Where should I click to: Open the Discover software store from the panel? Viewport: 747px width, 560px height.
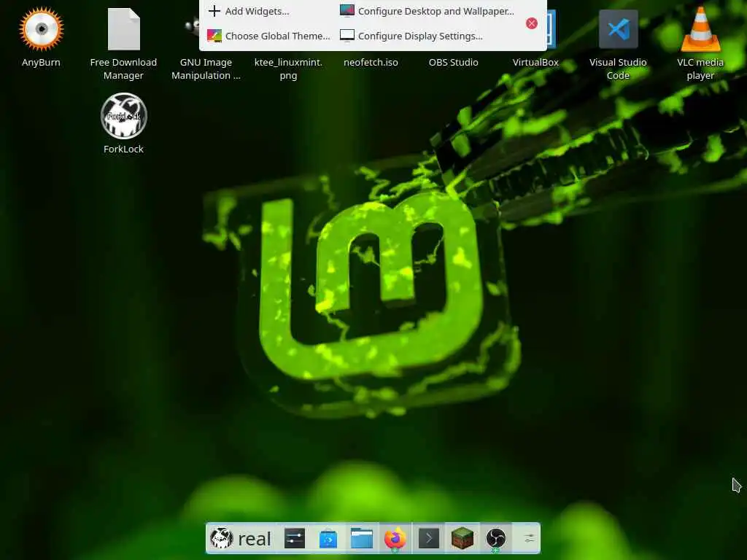click(328, 539)
